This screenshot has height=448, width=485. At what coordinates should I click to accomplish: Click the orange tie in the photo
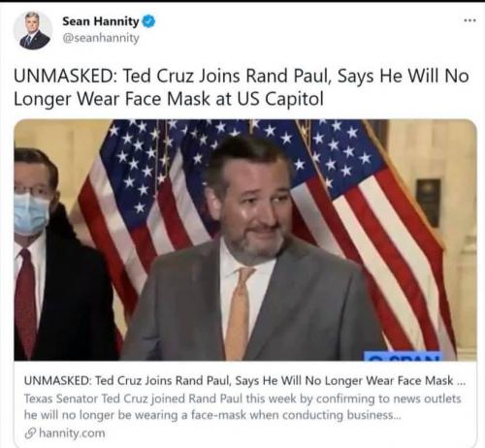pos(238,313)
